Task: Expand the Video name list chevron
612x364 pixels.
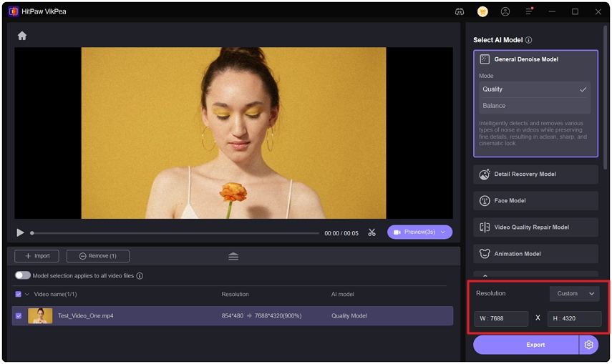Action: click(27, 294)
